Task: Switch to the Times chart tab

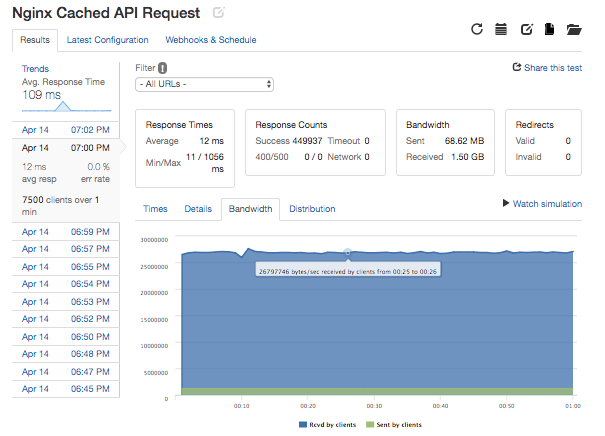Action: click(x=155, y=209)
